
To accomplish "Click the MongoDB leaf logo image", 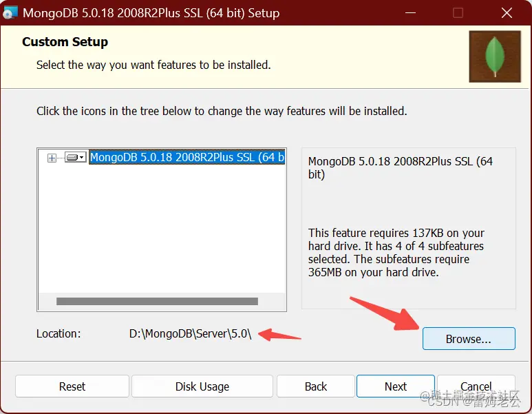I will [x=495, y=56].
